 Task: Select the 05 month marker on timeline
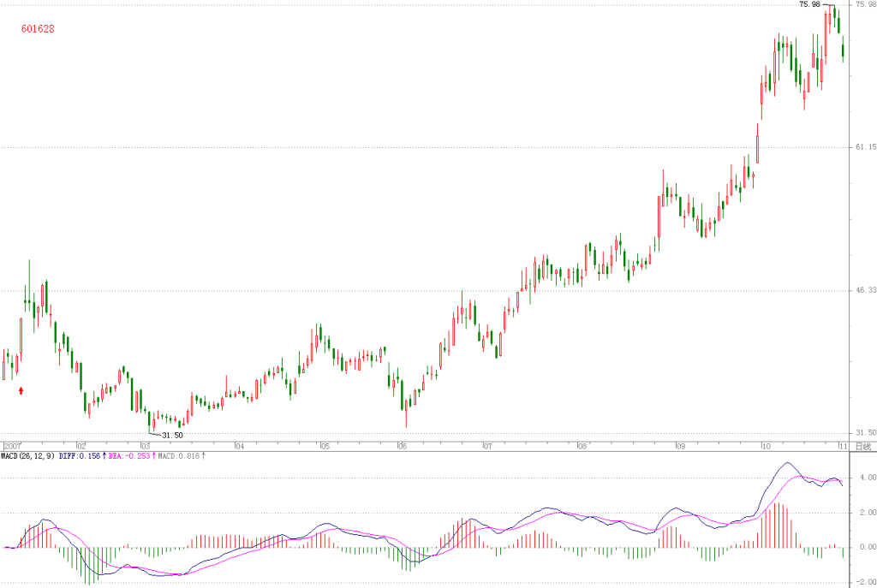[325, 446]
